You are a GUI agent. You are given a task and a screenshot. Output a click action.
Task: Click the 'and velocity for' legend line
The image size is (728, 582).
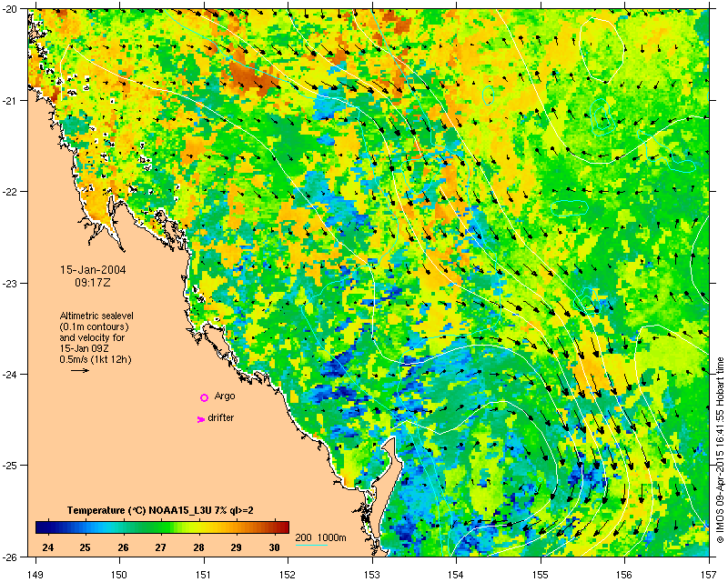point(92,337)
